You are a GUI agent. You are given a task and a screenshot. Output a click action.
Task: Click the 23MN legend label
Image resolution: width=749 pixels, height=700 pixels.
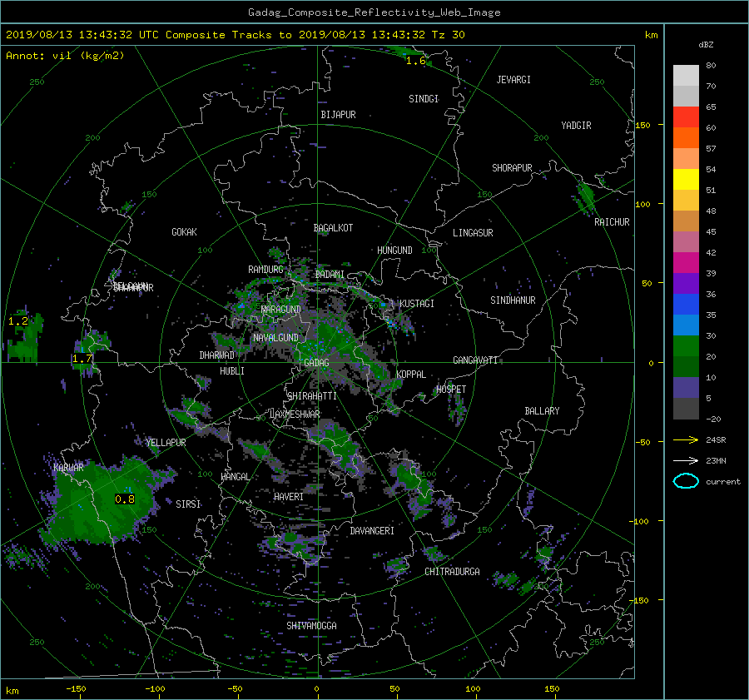tap(716, 461)
